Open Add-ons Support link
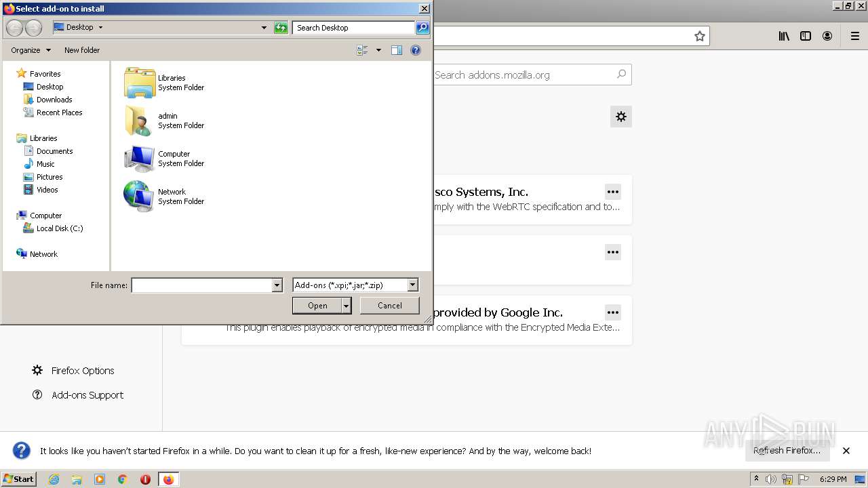The width and height of the screenshot is (868, 488). tap(78, 395)
